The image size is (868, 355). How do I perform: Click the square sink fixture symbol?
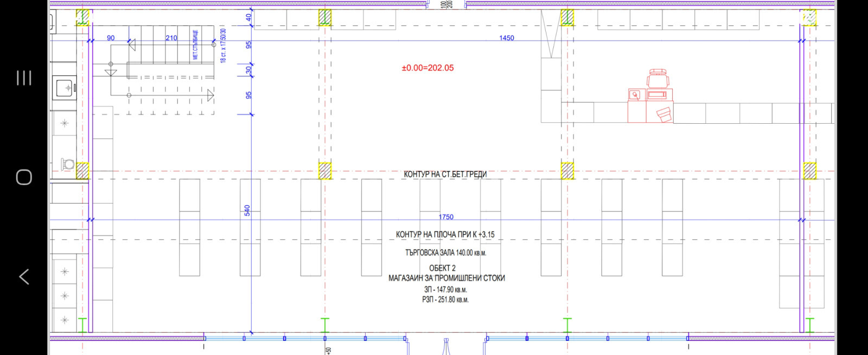coord(65,87)
